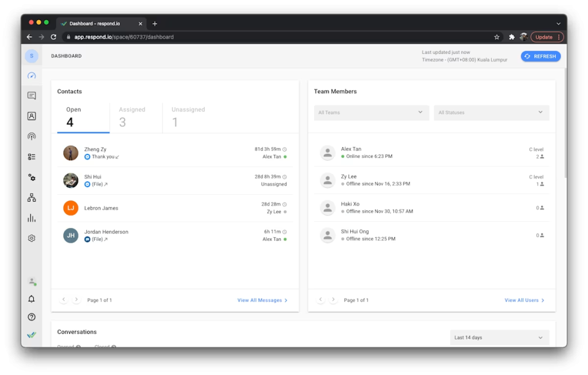588x375 pixels.
Task: Open the Help question-mark icon in sidebar
Action: pos(32,316)
